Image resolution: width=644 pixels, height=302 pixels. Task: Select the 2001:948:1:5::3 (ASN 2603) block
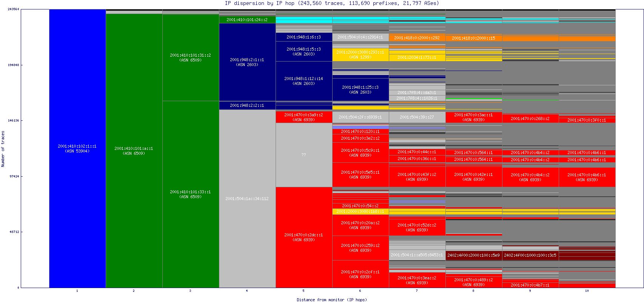coord(304,51)
